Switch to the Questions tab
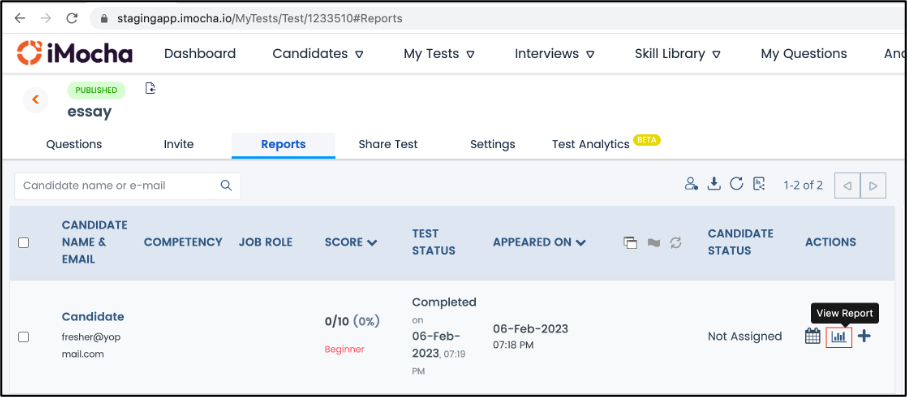This screenshot has width=908, height=398. click(74, 144)
